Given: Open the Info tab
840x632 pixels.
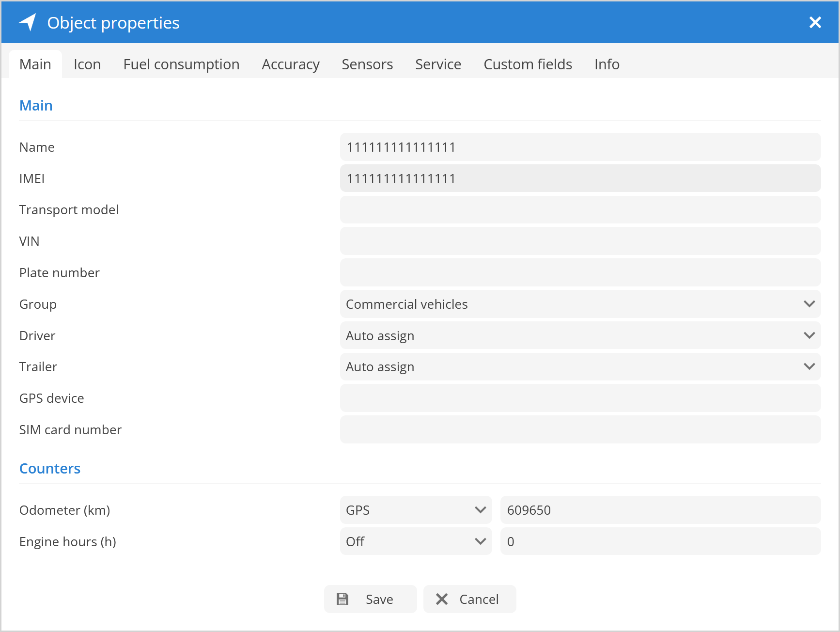Looking at the screenshot, I should point(607,64).
